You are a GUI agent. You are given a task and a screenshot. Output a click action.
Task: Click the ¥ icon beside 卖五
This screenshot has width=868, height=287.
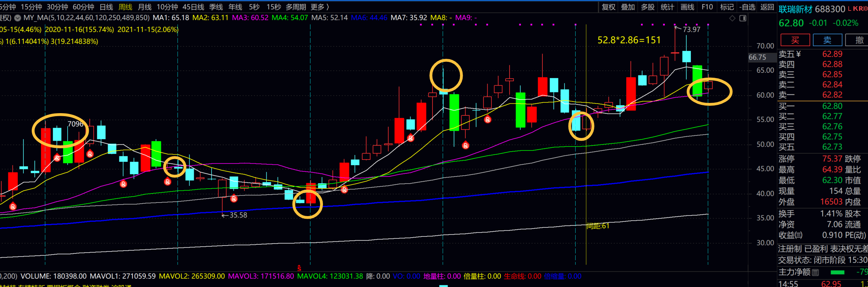coord(798,54)
